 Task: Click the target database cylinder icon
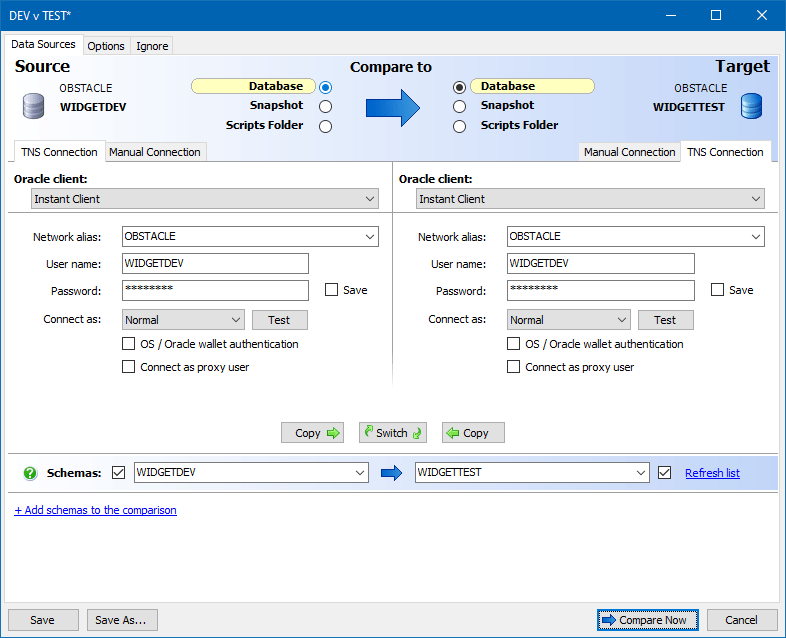pyautogui.click(x=752, y=105)
